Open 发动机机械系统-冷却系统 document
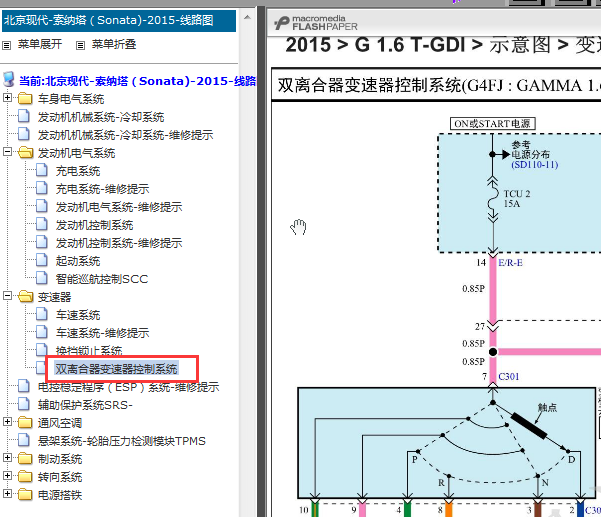Screen dimensions: 601x517 point(101,117)
